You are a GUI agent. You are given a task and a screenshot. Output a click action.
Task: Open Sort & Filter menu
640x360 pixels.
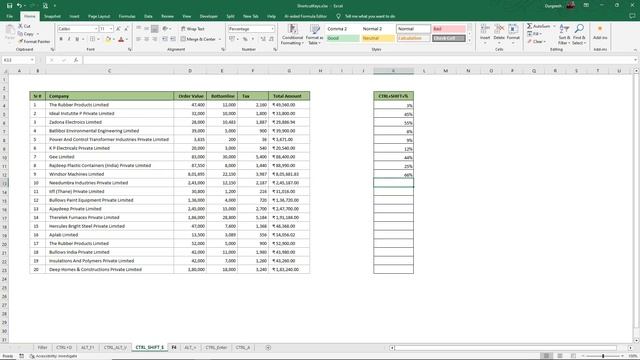tap(564, 34)
